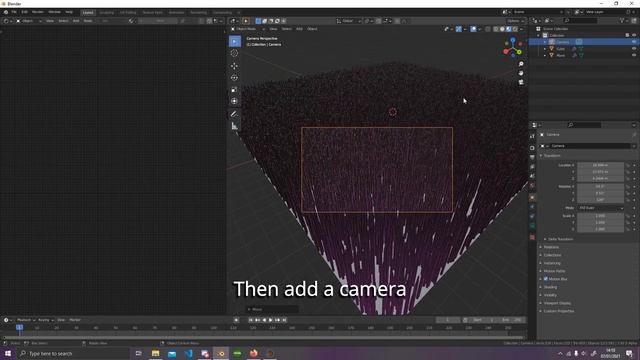Open the File menu
640x360 pixels.
(13, 12)
